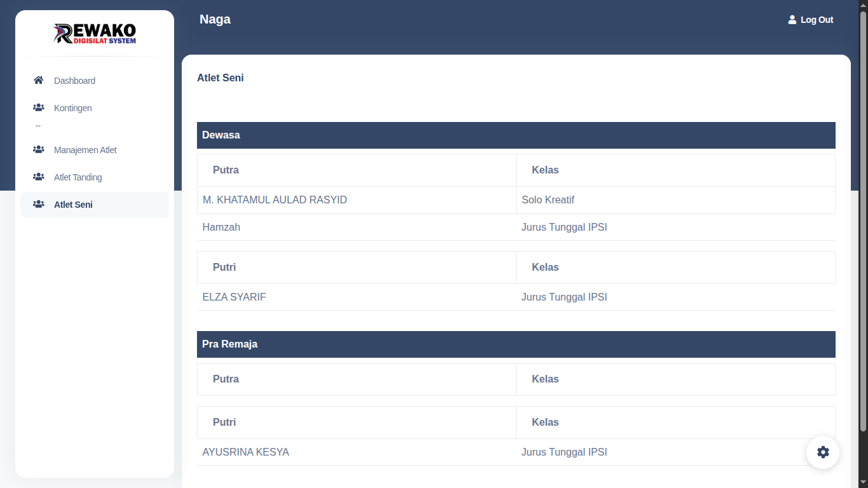This screenshot has height=488, width=868.
Task: Click the Rewako Digisilat System logo
Action: [95, 33]
